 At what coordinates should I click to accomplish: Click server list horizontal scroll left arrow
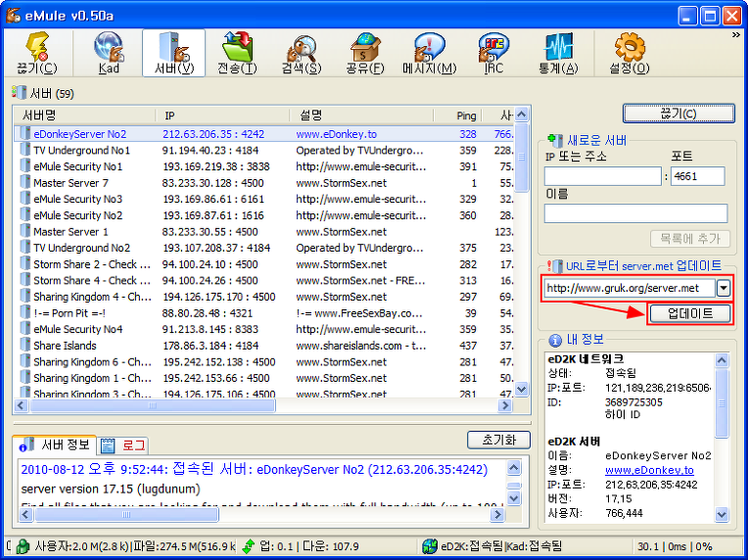coord(21,405)
